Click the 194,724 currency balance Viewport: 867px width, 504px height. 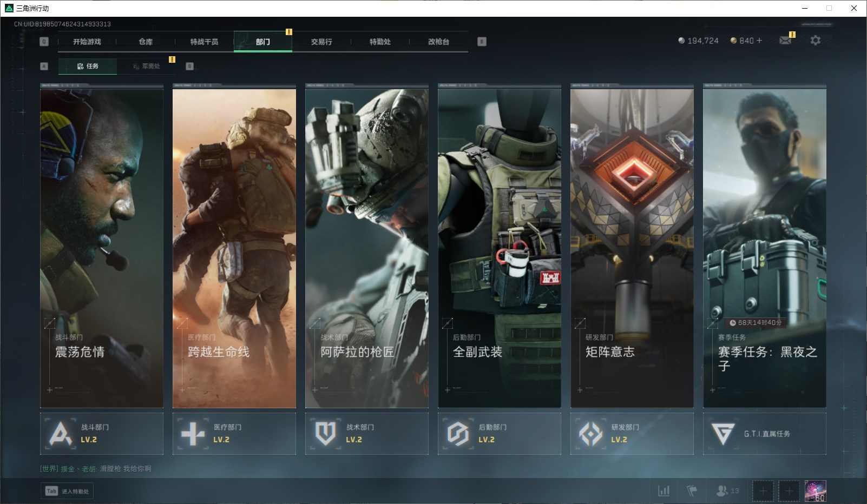tap(698, 41)
